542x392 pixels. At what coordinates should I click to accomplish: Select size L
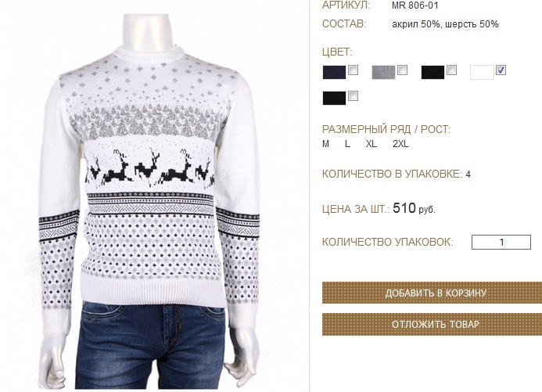click(x=348, y=144)
